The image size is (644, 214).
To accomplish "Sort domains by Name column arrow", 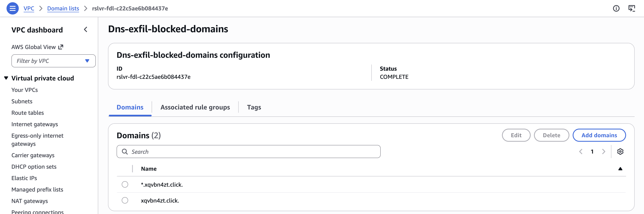I will [620, 169].
